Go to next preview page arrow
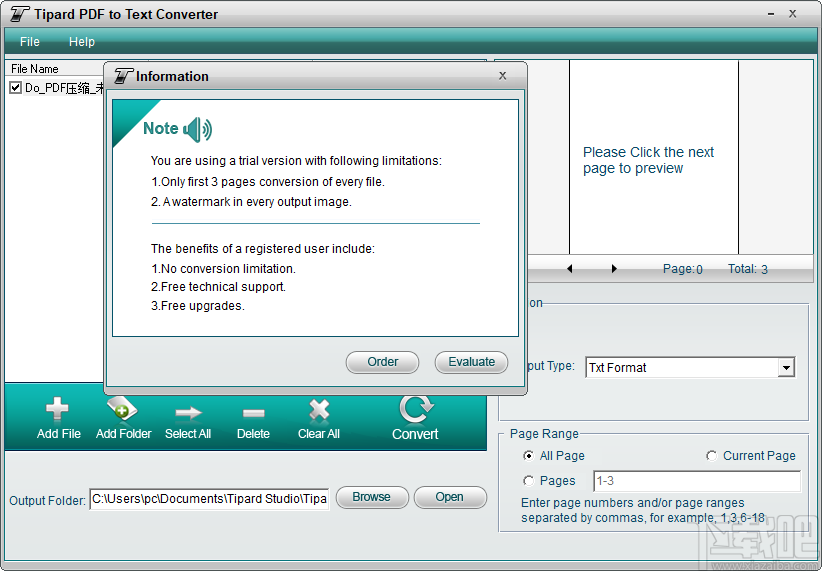 [614, 269]
